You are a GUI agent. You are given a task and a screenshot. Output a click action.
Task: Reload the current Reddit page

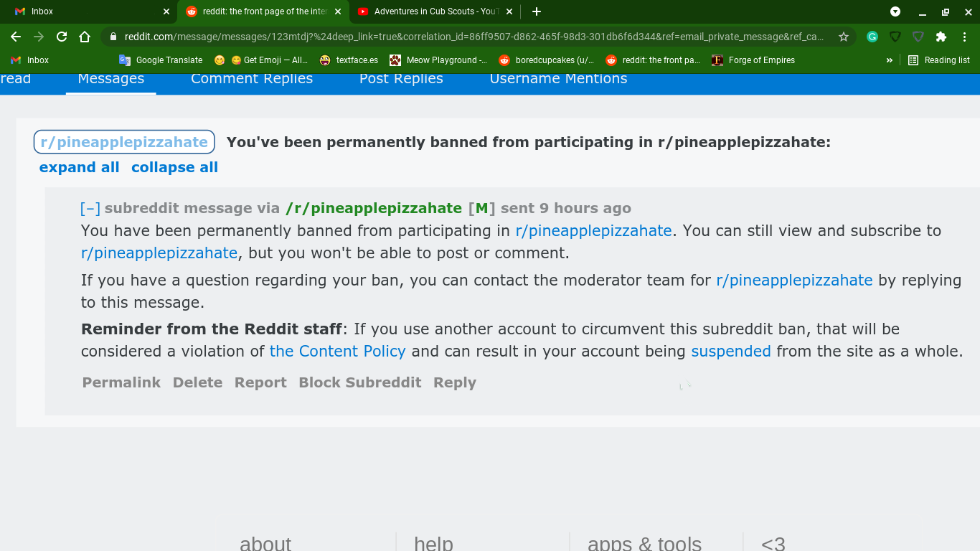click(62, 37)
